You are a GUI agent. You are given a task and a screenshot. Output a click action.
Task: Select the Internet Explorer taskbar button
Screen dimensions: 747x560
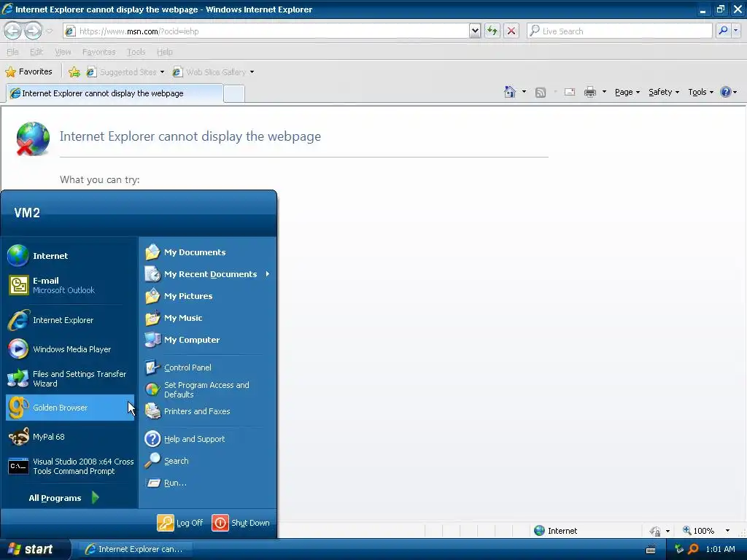pos(134,549)
